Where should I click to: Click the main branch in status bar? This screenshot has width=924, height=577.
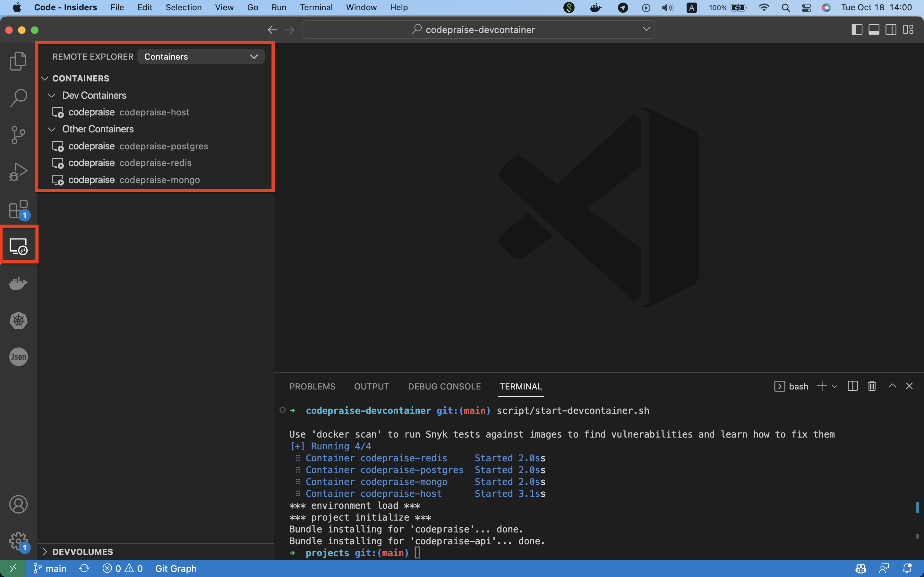pos(50,569)
